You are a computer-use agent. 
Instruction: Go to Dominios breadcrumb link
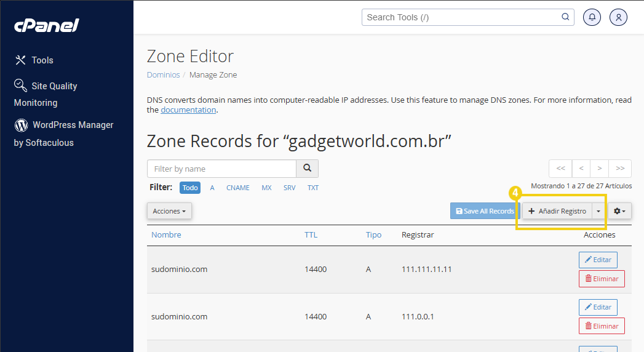[164, 74]
